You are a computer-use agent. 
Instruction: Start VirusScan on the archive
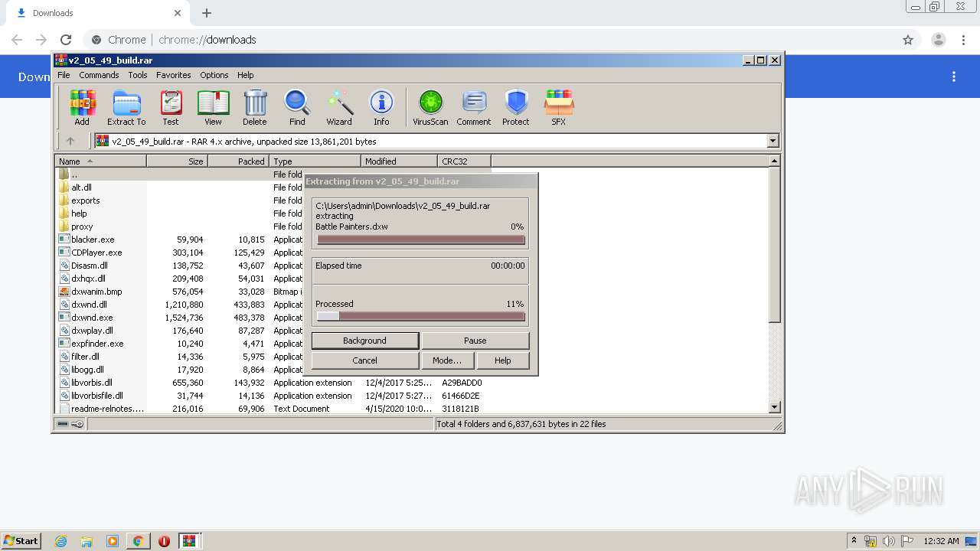pos(430,107)
